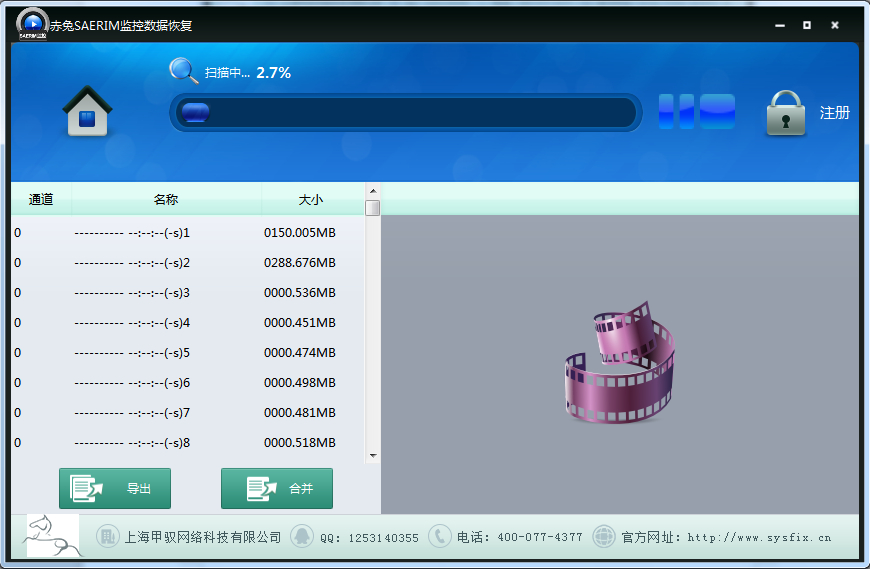Open the official site link www.sysfix.cn
This screenshot has height=569, width=870.
759,537
